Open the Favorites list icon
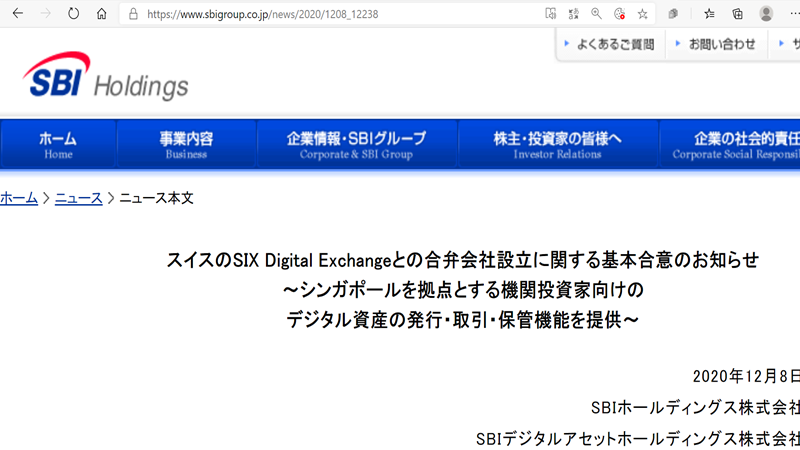Screen dimensions: 800x450 point(709,14)
